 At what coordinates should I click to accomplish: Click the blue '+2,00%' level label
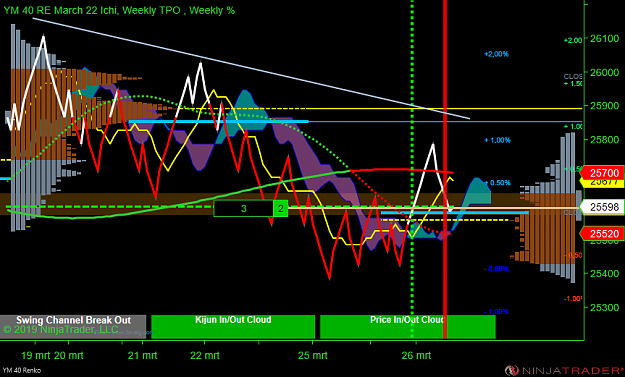tap(496, 54)
